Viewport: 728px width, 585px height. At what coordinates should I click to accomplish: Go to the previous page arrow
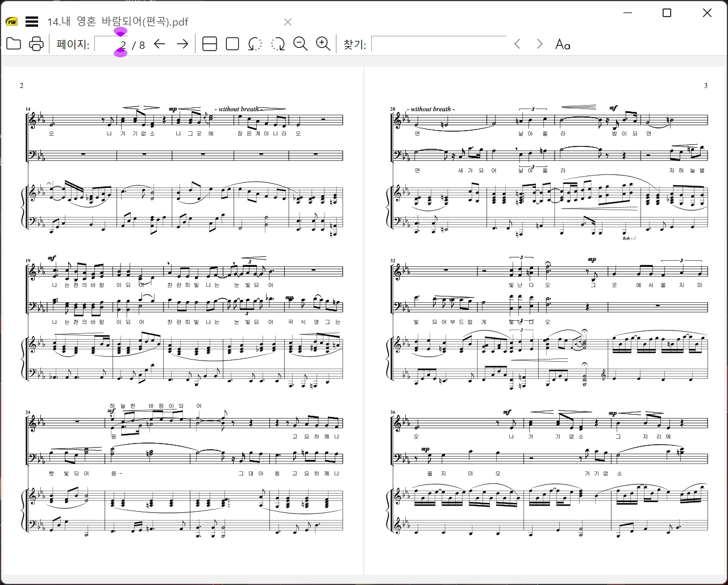point(160,44)
